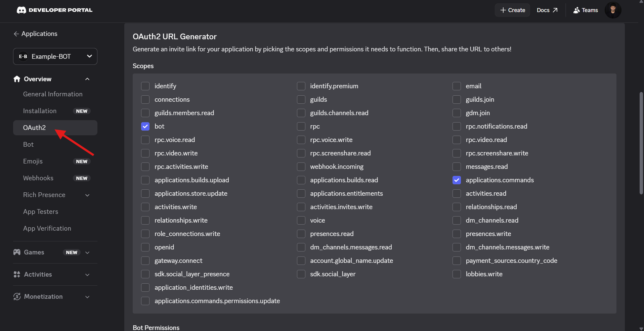Click the page vertical scrollbar thumb
Viewport: 644px width, 331px height.
point(641,143)
